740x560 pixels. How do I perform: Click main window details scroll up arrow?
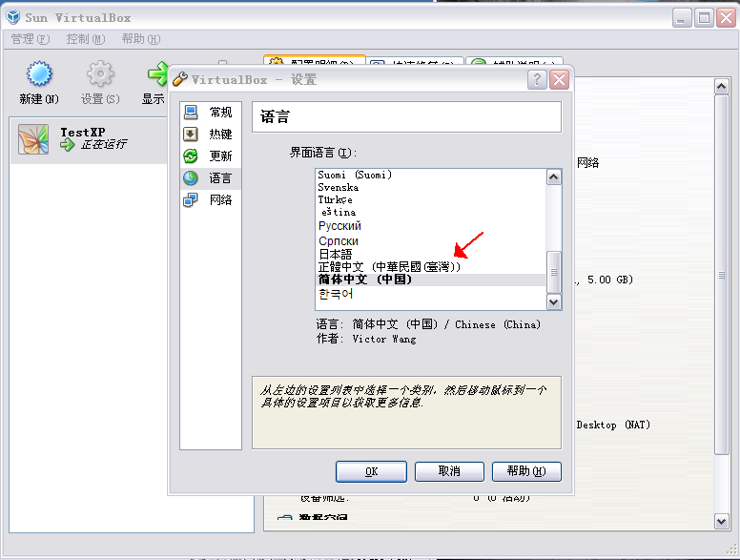coord(721,87)
